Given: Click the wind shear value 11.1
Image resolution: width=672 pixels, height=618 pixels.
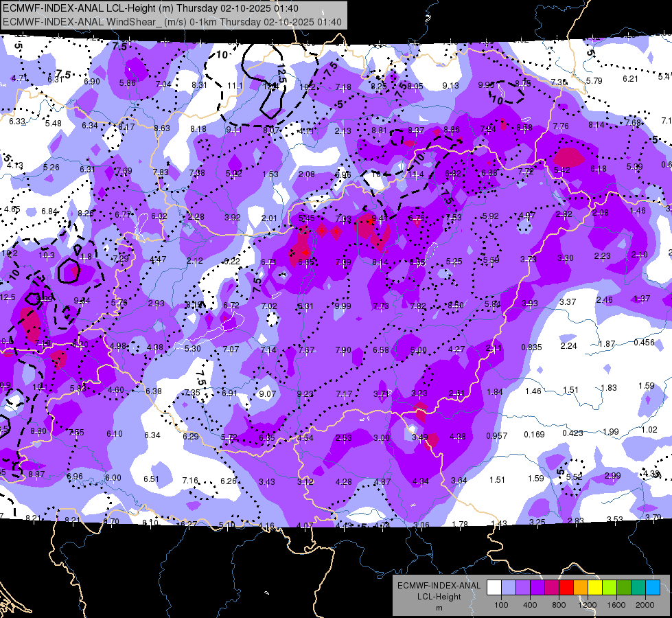Looking at the screenshot, I should [x=235, y=86].
